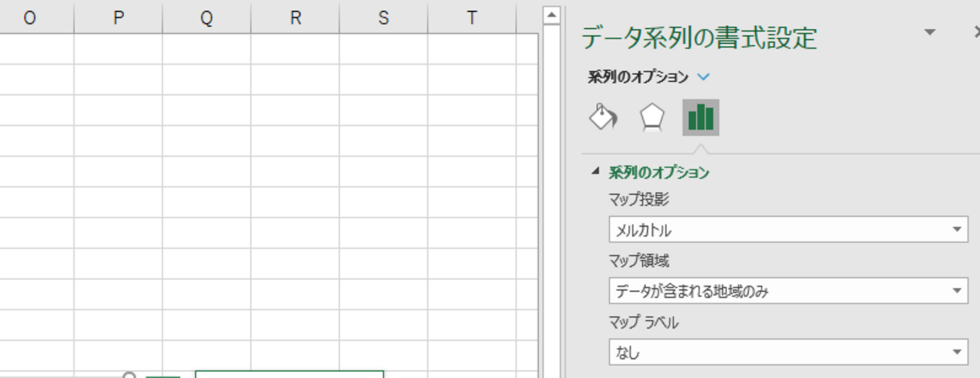Select column S header
The height and width of the screenshot is (378, 980).
(x=384, y=18)
